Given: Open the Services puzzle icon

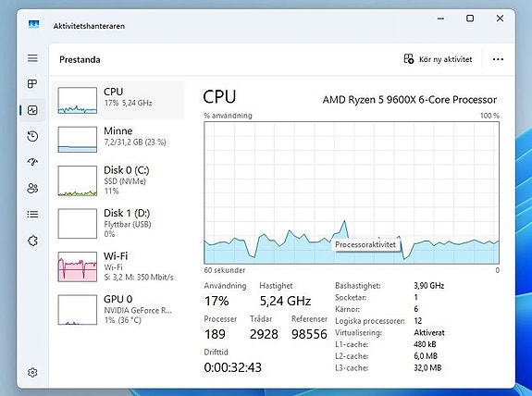Looking at the screenshot, I should click(x=32, y=241).
